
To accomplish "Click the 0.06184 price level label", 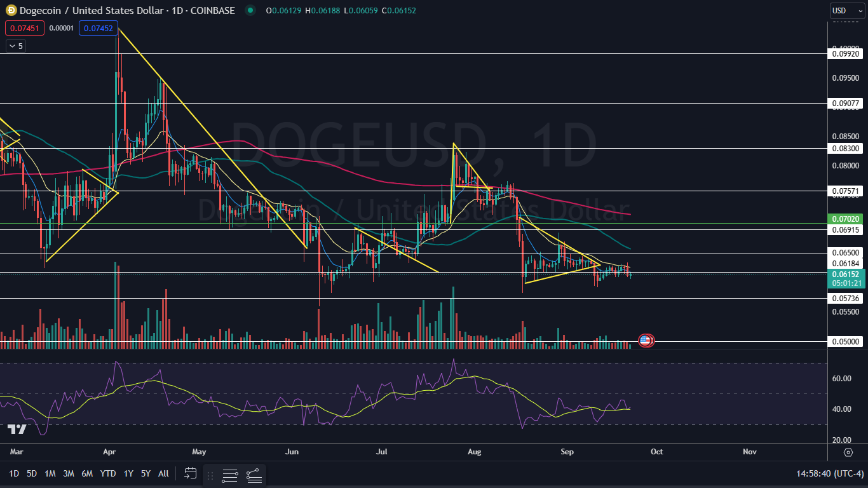I will point(846,263).
